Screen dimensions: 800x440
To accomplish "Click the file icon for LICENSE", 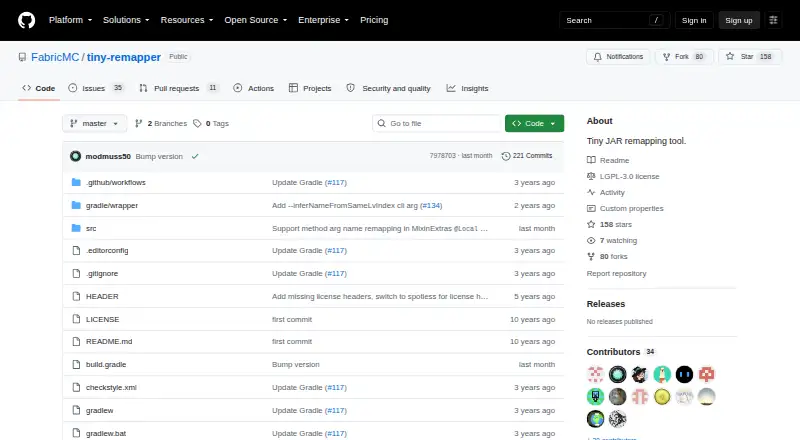I will 77,319.
